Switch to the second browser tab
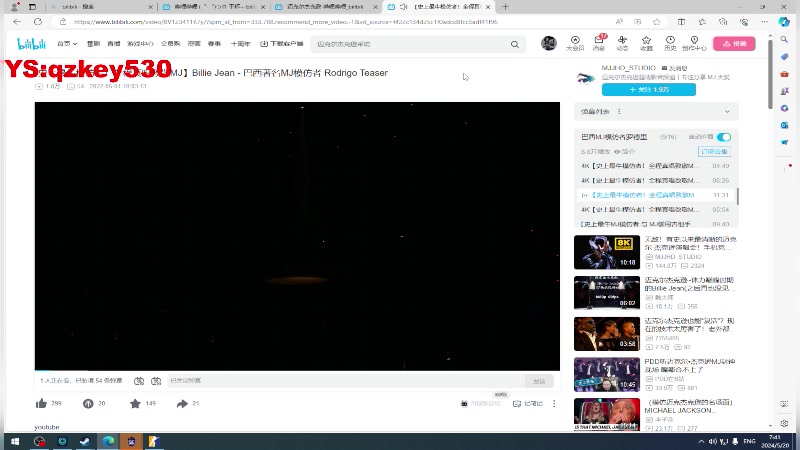This screenshot has width=800, height=450. tap(214, 7)
